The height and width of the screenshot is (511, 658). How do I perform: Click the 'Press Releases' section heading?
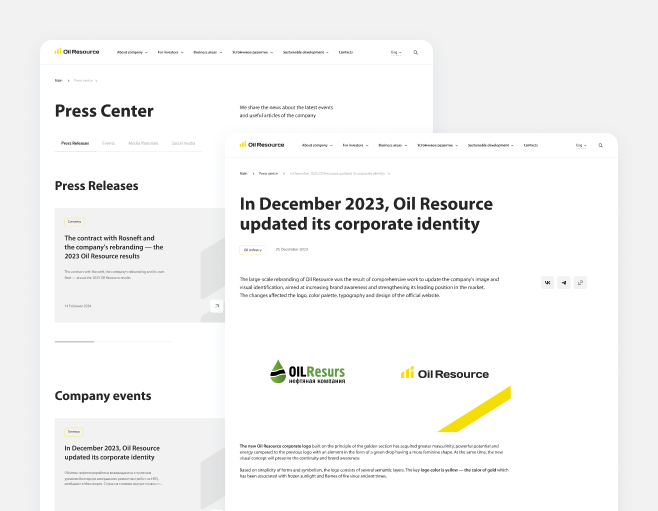[x=97, y=186]
